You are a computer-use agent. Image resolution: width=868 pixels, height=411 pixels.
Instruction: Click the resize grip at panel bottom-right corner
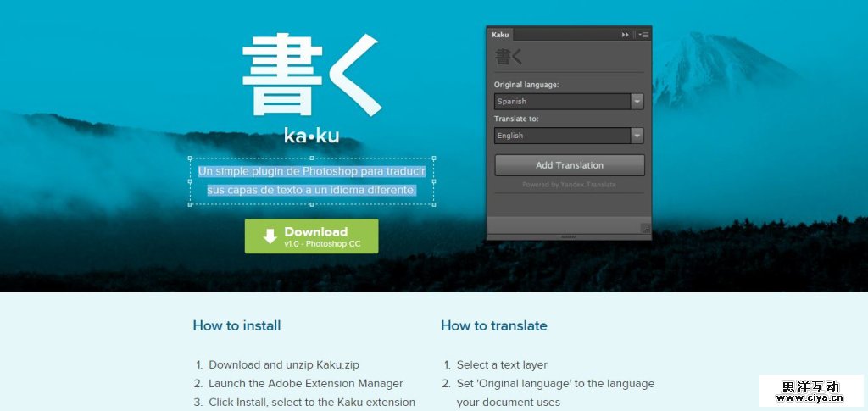[645, 227]
